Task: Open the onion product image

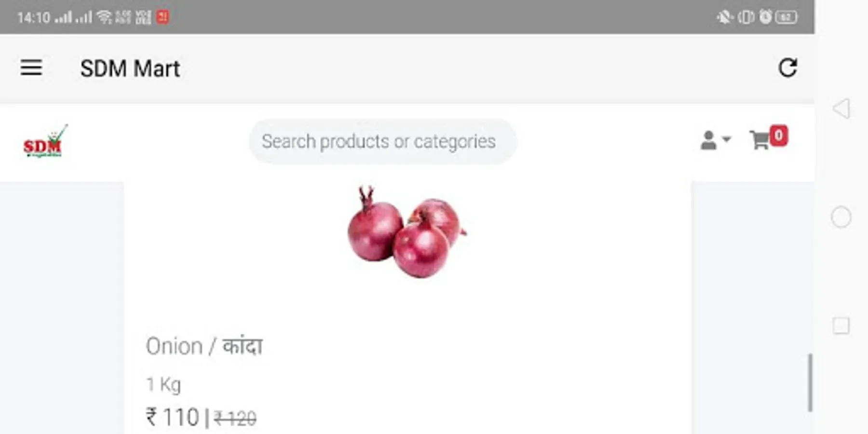Action: coord(407,231)
